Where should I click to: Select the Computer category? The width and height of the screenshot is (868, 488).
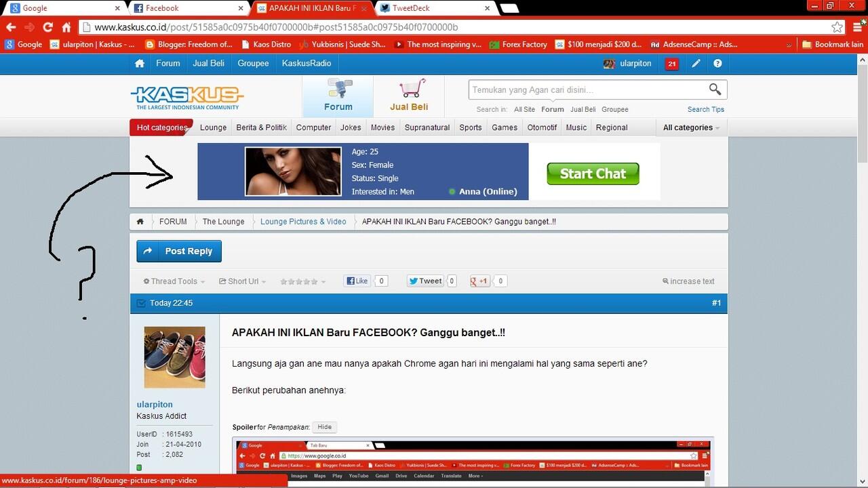[313, 127]
